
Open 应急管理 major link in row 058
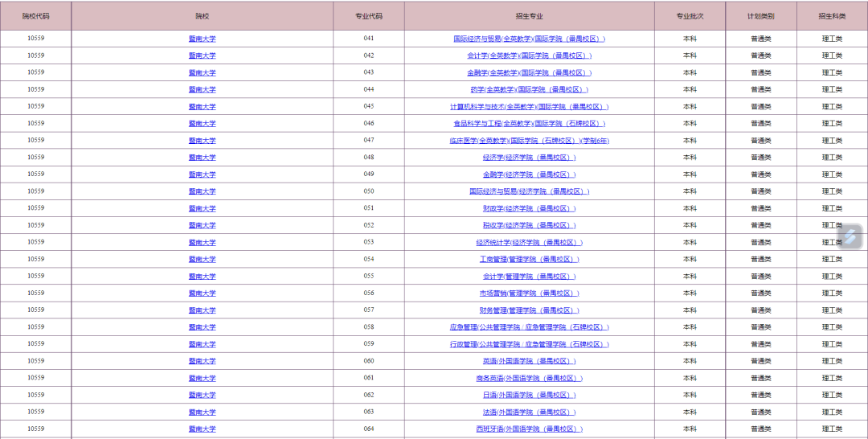[x=529, y=327]
